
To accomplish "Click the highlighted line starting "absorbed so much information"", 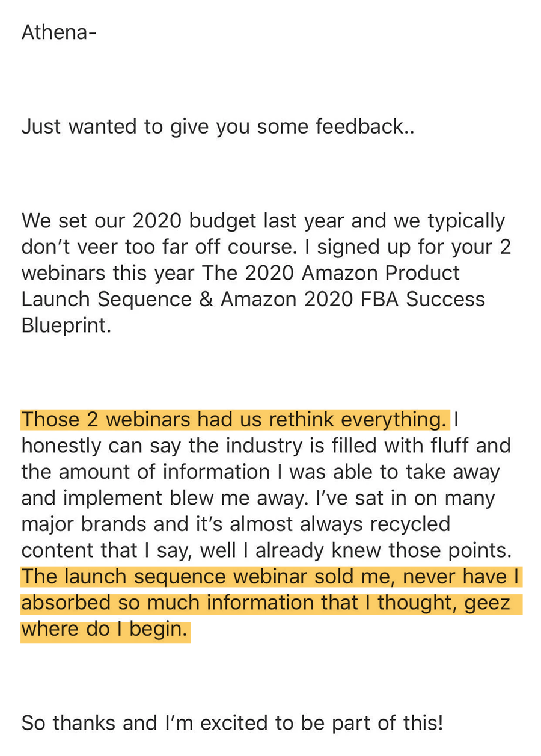I will (x=265, y=603).
